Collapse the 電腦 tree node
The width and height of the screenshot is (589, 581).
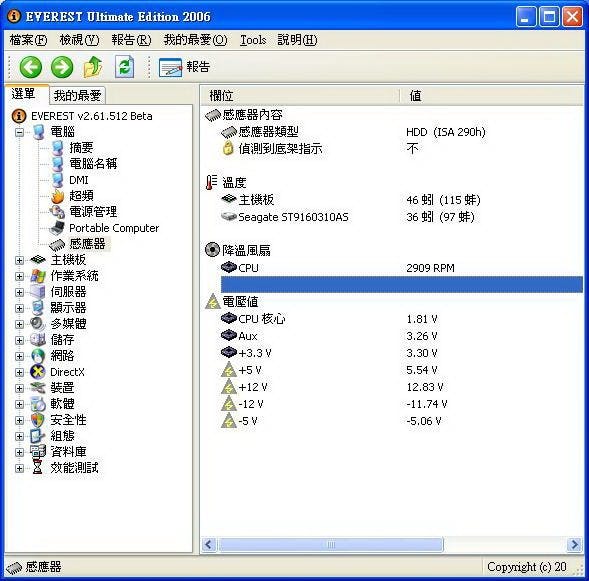pos(19,132)
